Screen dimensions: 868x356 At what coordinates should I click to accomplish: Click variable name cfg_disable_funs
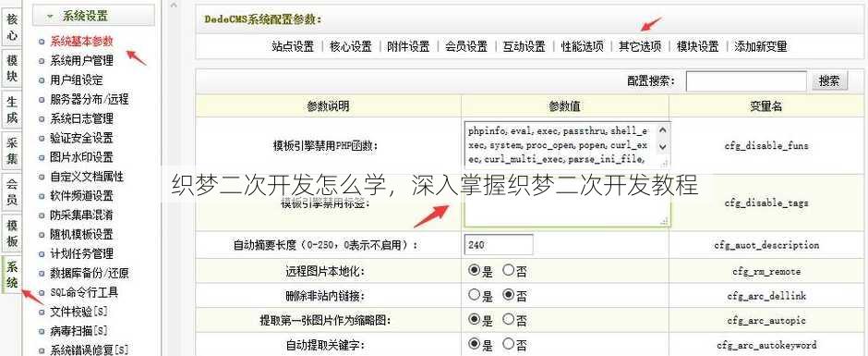(766, 146)
